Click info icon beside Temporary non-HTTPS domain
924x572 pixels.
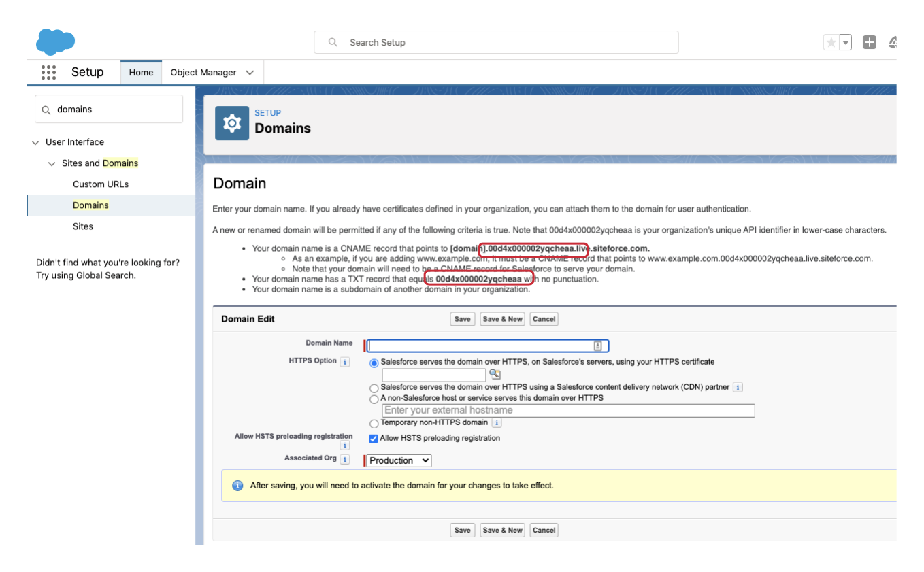pos(497,423)
